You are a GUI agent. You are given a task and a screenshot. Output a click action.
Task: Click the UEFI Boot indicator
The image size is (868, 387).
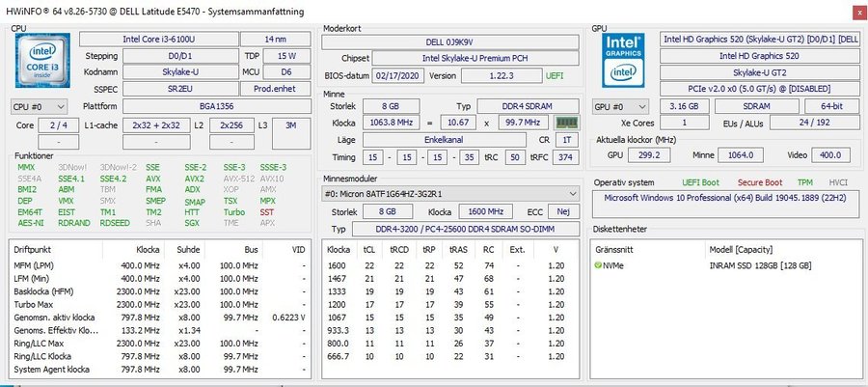click(x=701, y=182)
